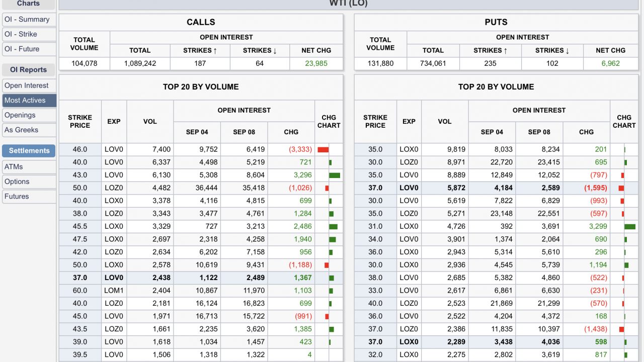Click calls net change value 23,985

pos(316,64)
